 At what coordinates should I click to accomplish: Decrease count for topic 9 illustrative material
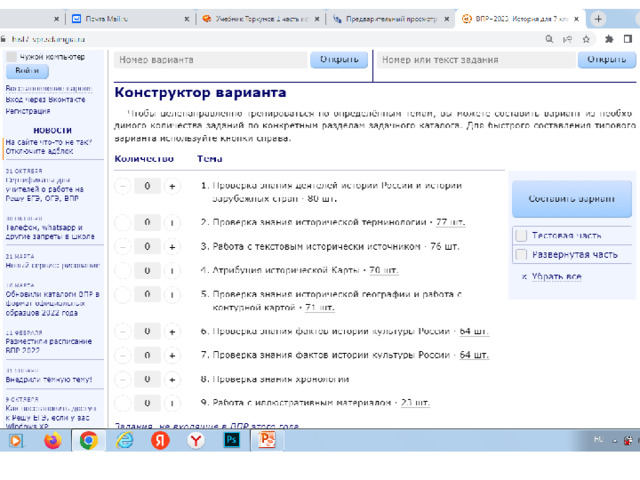(122, 403)
